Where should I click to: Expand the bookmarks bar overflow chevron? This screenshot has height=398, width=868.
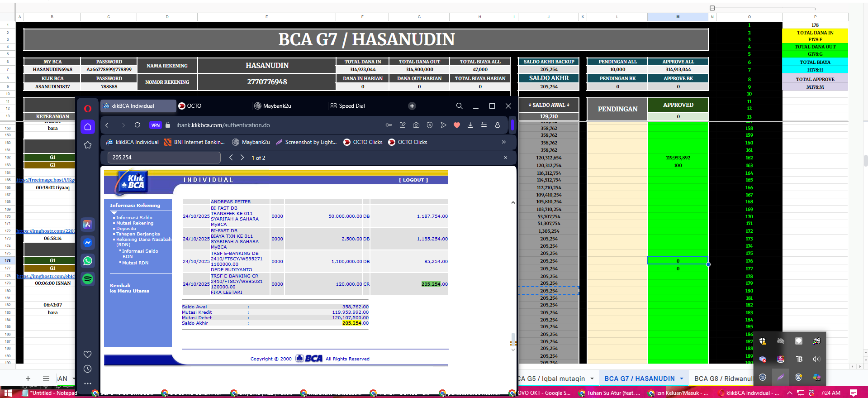(x=504, y=142)
